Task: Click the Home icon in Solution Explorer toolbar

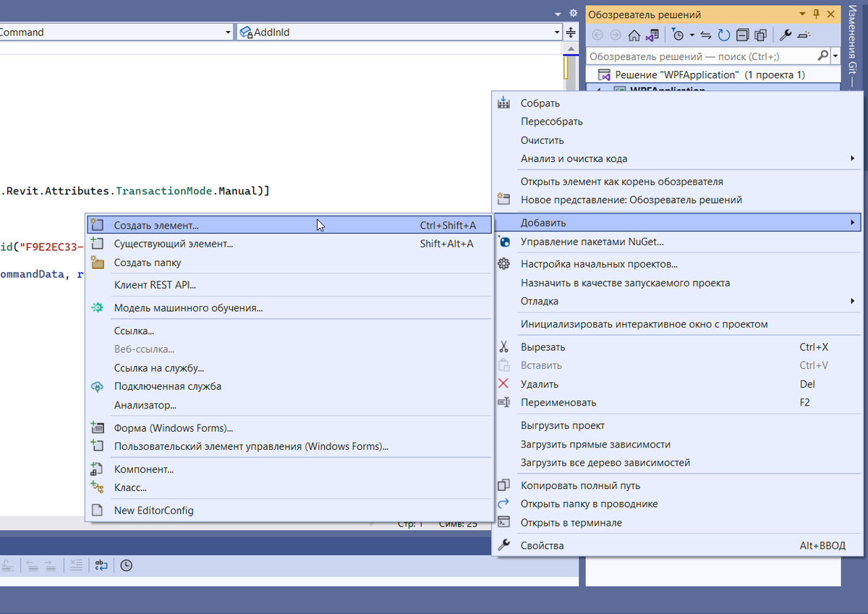Action: tap(634, 35)
